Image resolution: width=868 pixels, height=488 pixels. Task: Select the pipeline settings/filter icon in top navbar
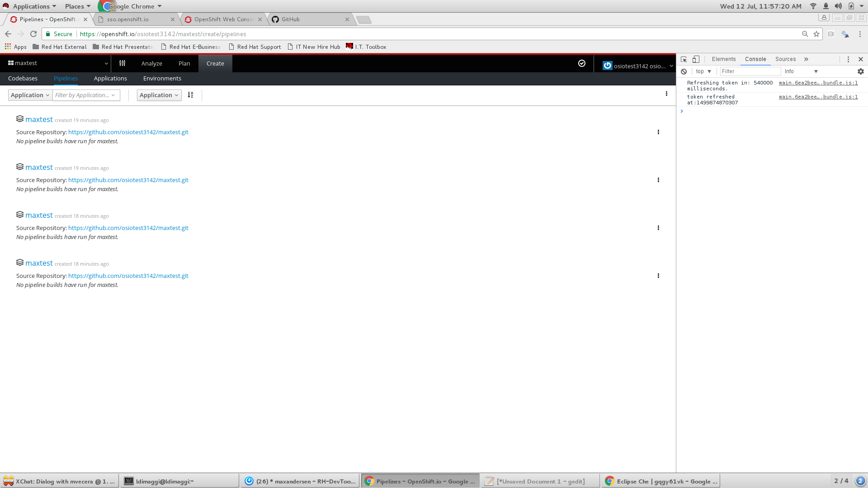point(122,63)
